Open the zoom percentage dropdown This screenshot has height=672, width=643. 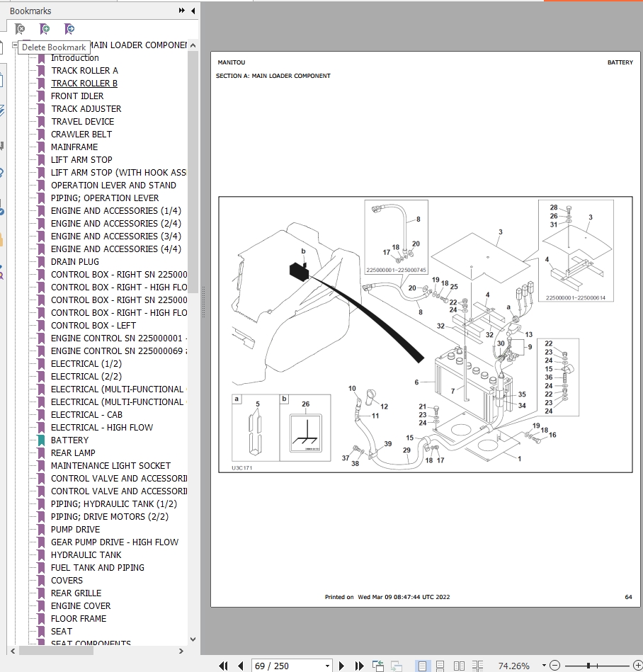click(543, 666)
